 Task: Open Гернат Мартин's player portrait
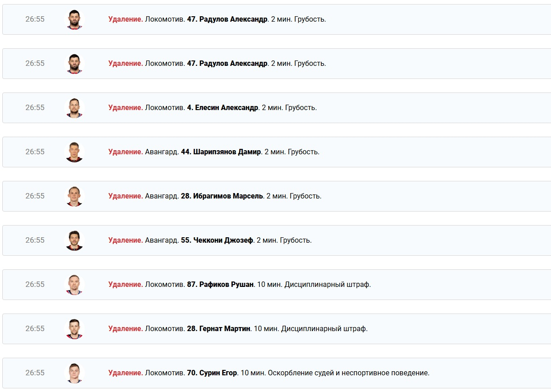(x=74, y=329)
